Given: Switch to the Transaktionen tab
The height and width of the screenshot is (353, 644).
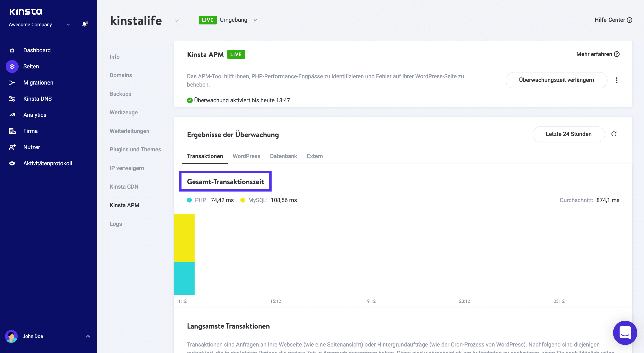Looking at the screenshot, I should pyautogui.click(x=205, y=156).
